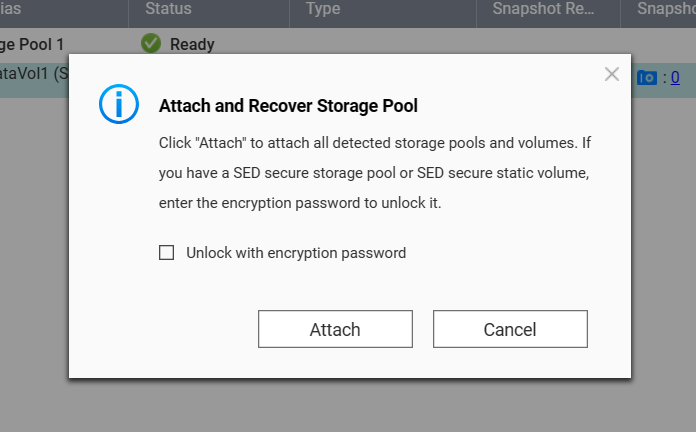Click the Ready status text
Image resolution: width=696 pixels, height=432 pixels.
(192, 44)
